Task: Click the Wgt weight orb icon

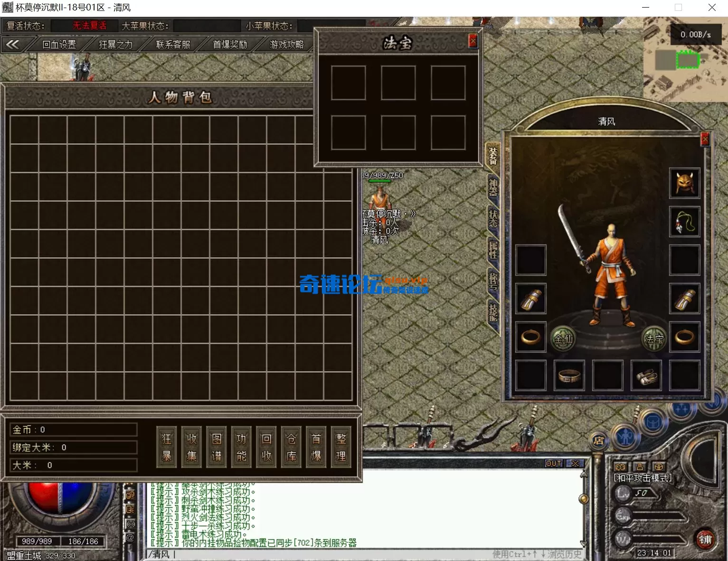Action: tap(623, 539)
